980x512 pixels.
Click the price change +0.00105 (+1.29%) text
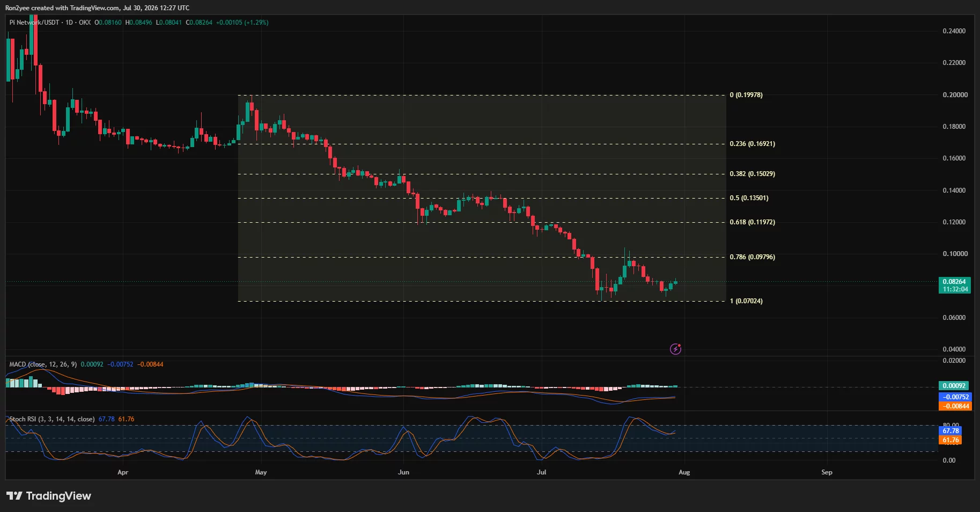[x=242, y=23]
